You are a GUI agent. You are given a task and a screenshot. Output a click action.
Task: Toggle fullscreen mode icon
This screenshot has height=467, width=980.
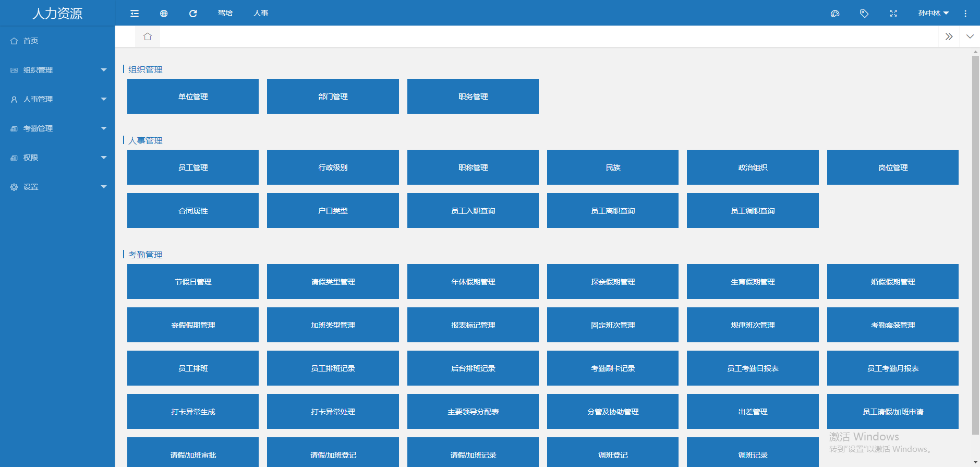coord(893,14)
